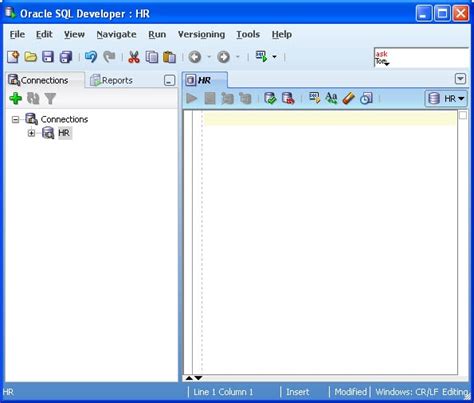The width and height of the screenshot is (474, 403).
Task: Open the ask Tom search dropdown
Action: [x=387, y=64]
